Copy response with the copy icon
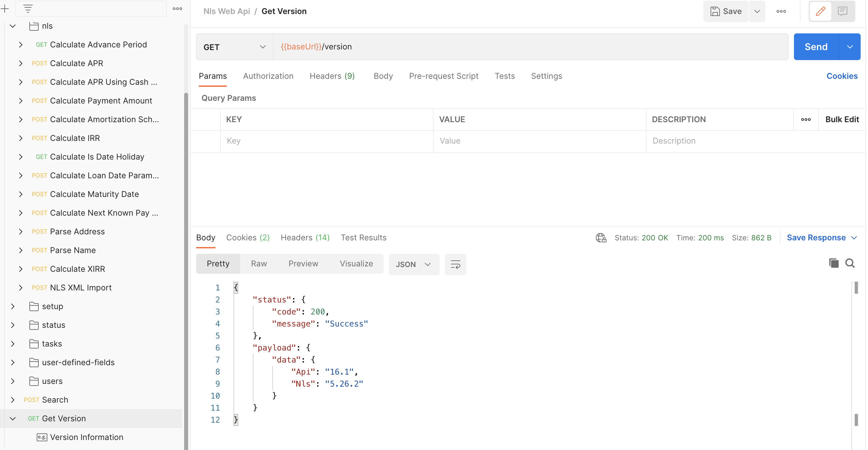Screen dimensions: 868x450 834,263
